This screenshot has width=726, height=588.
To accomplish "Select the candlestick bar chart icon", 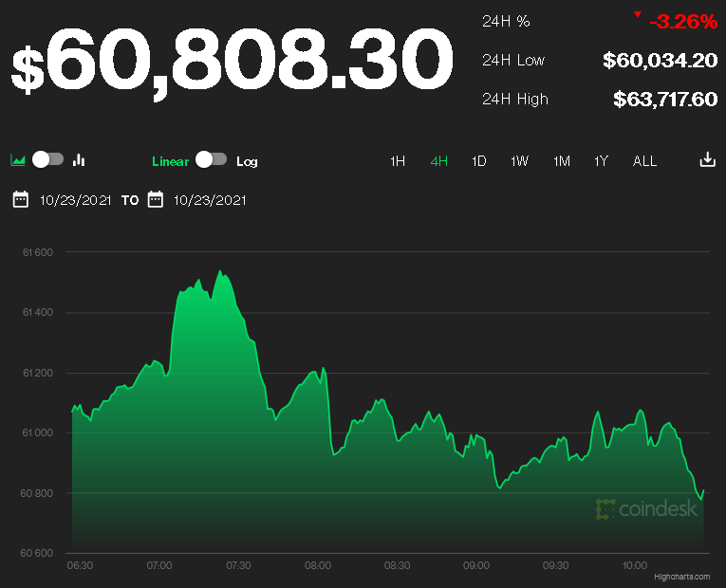I will click(79, 160).
